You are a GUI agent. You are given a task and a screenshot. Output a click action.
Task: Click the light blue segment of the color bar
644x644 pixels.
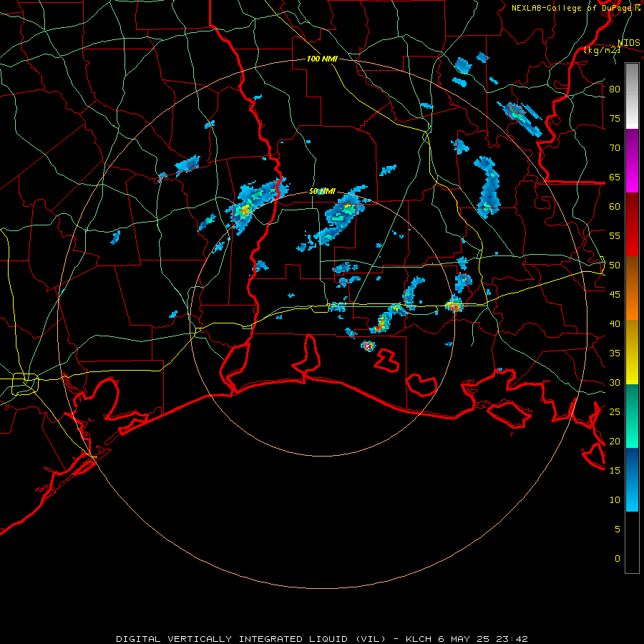pos(632,479)
